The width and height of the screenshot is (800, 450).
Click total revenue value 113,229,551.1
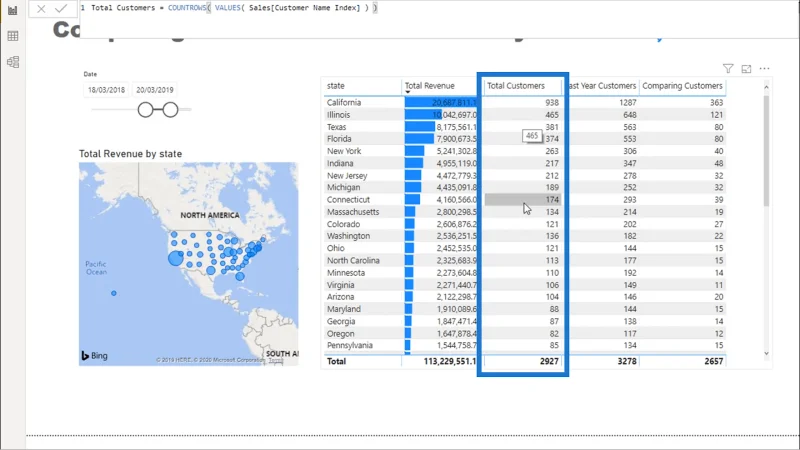tap(449, 361)
